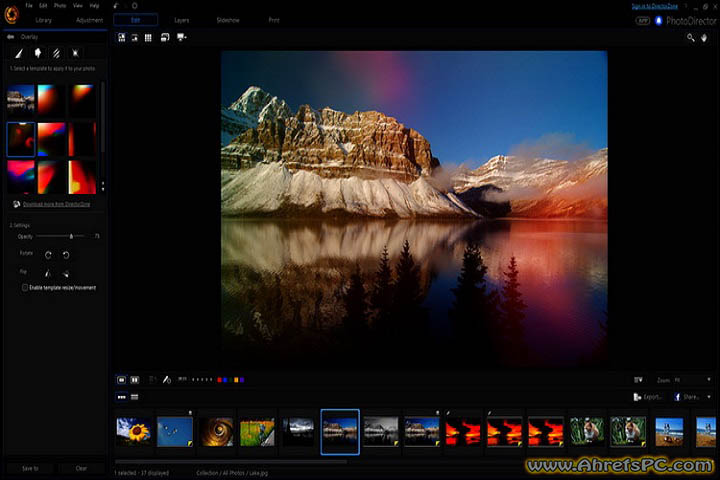This screenshot has width=720, height=480.
Task: Click the first view toggle icon below the photo
Action: pos(121,380)
